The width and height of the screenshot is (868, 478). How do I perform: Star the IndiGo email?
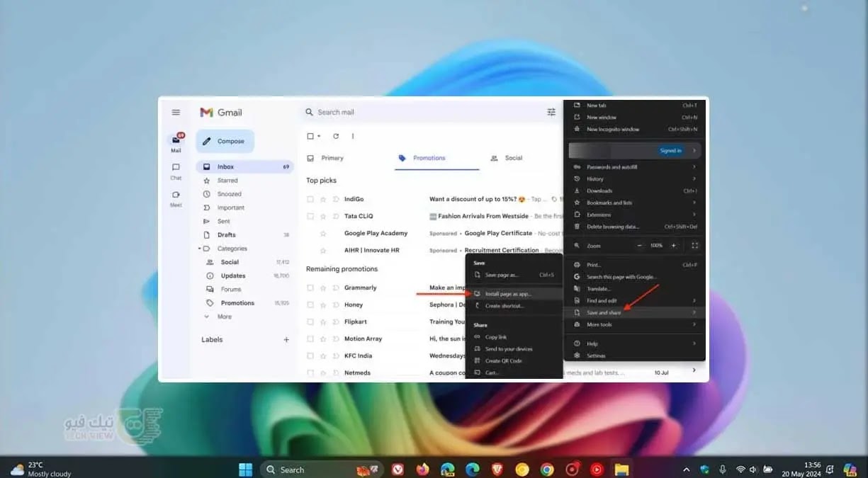(x=323, y=199)
